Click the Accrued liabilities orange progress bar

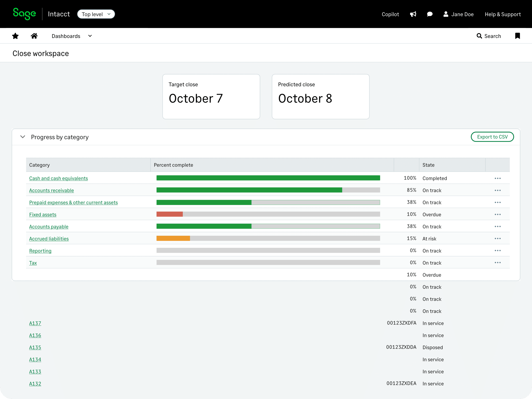173,238
